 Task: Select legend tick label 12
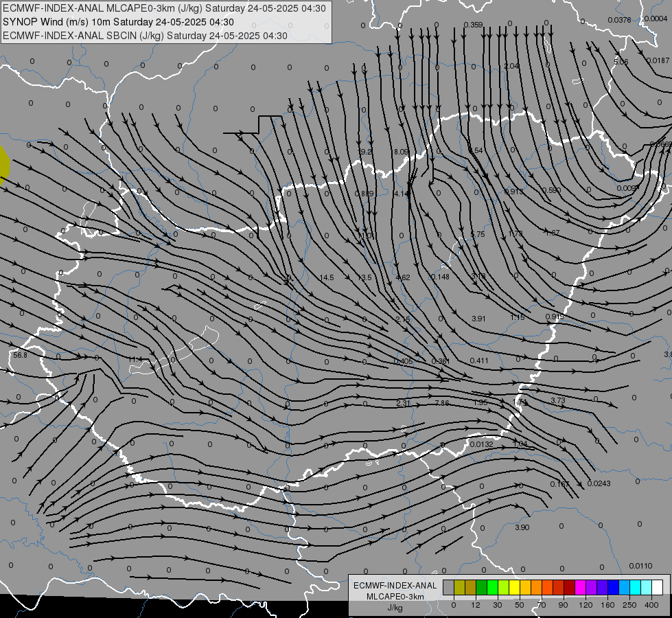tap(476, 605)
